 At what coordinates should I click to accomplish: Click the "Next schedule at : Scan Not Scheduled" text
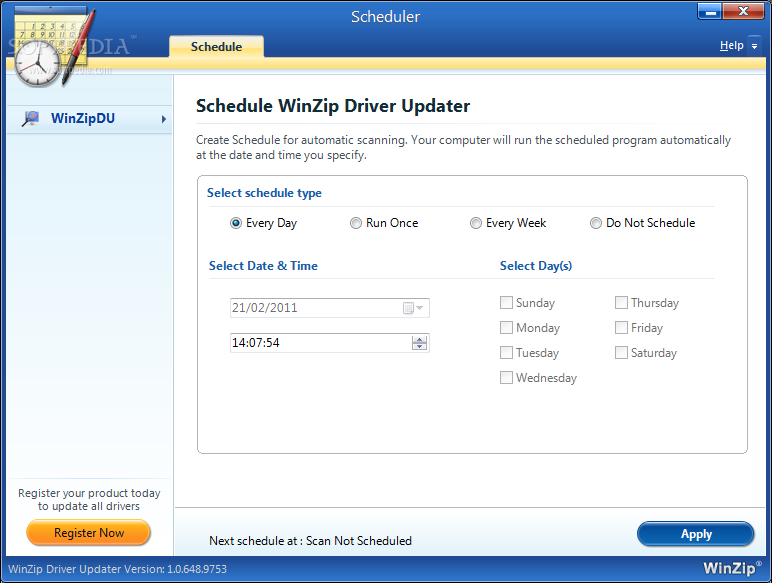310,541
